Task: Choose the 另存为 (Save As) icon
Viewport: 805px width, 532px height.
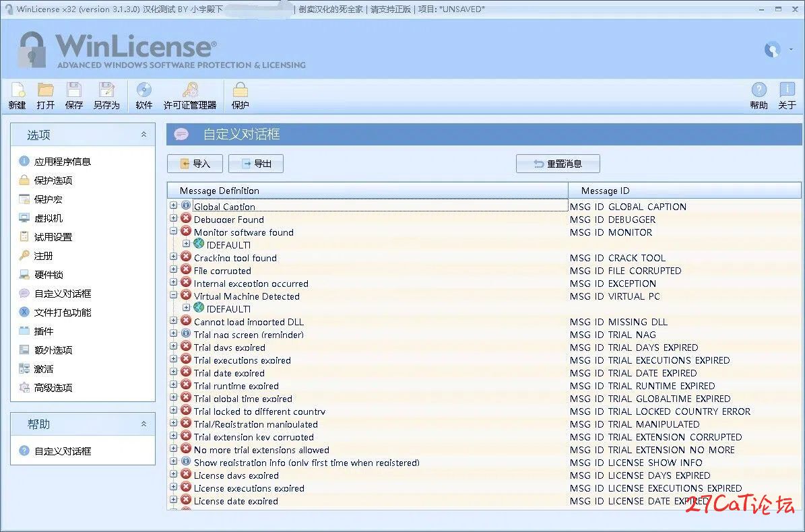Action: pyautogui.click(x=107, y=96)
